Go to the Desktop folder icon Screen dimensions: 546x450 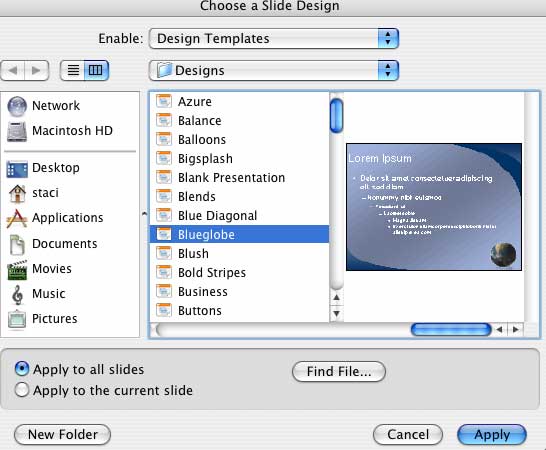(x=17, y=169)
